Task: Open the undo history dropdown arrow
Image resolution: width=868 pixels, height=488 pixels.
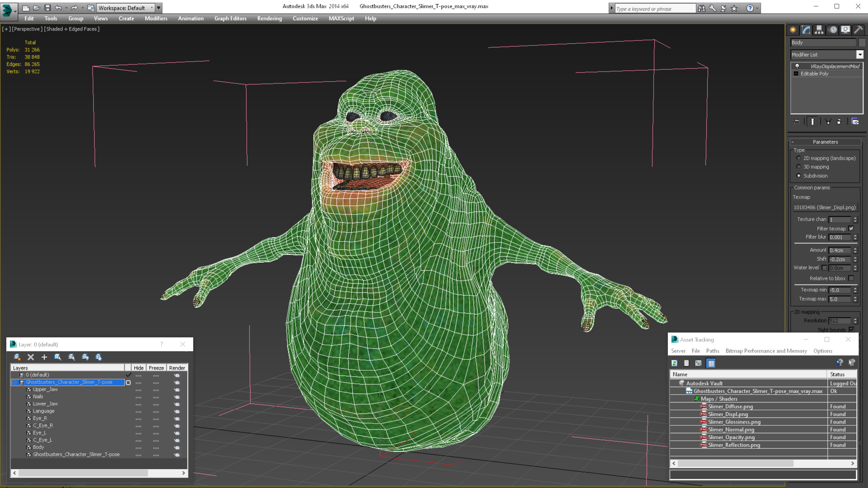Action: [66, 8]
